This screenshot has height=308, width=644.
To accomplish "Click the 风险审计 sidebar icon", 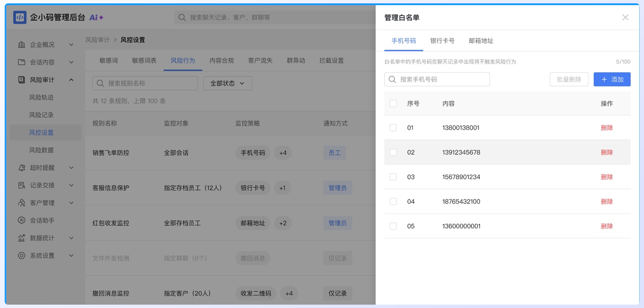I will [x=21, y=80].
